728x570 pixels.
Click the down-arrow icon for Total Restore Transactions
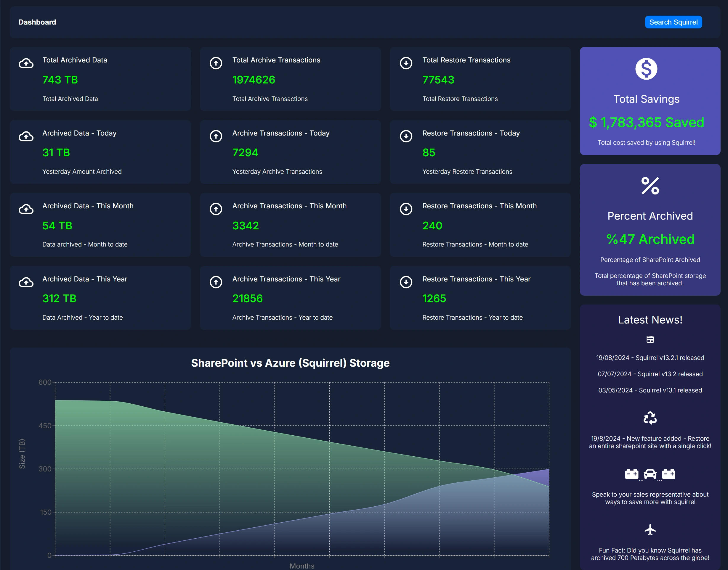tap(406, 63)
